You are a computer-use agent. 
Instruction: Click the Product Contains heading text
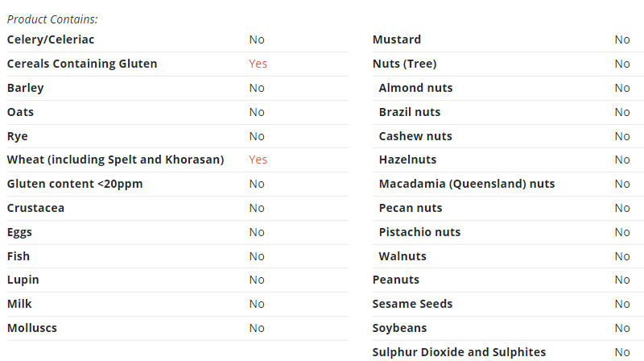(52, 19)
